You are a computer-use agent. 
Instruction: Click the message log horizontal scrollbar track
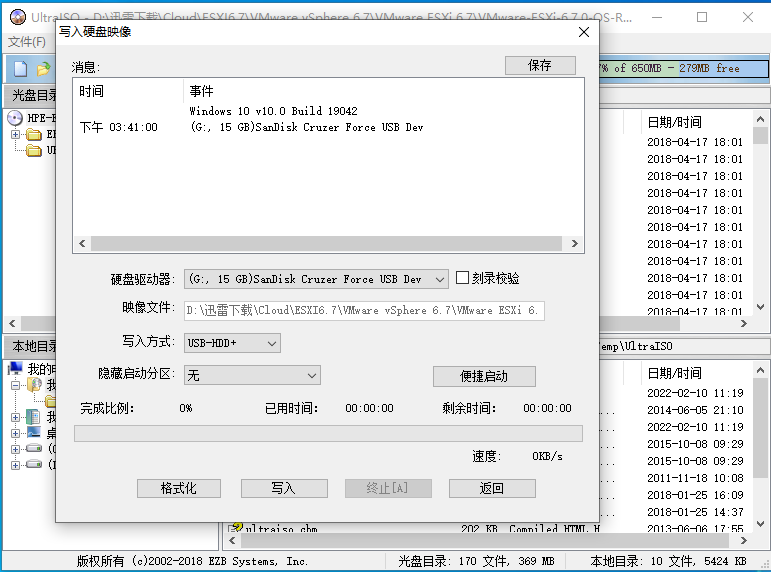(326, 243)
